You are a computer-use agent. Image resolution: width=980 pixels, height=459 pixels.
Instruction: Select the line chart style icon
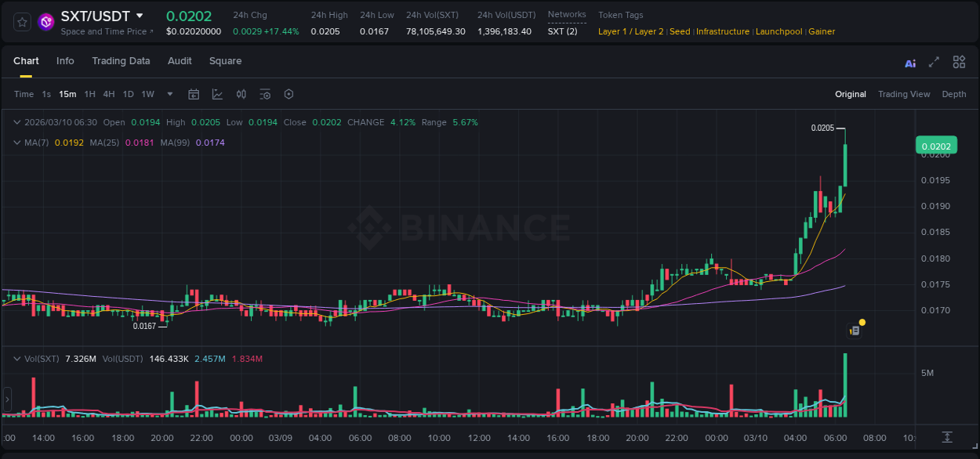pos(216,93)
